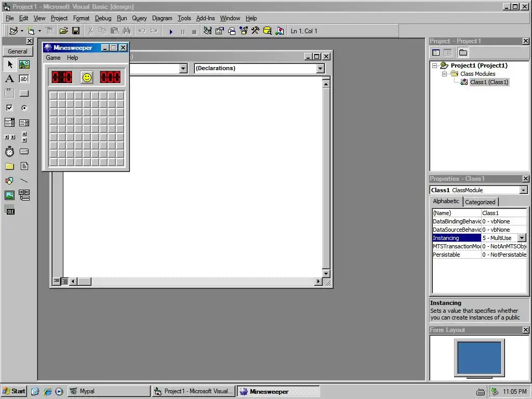Open the Properties Window toolbar icon
Image resolution: width=532 pixels, height=399 pixels.
(x=220, y=31)
